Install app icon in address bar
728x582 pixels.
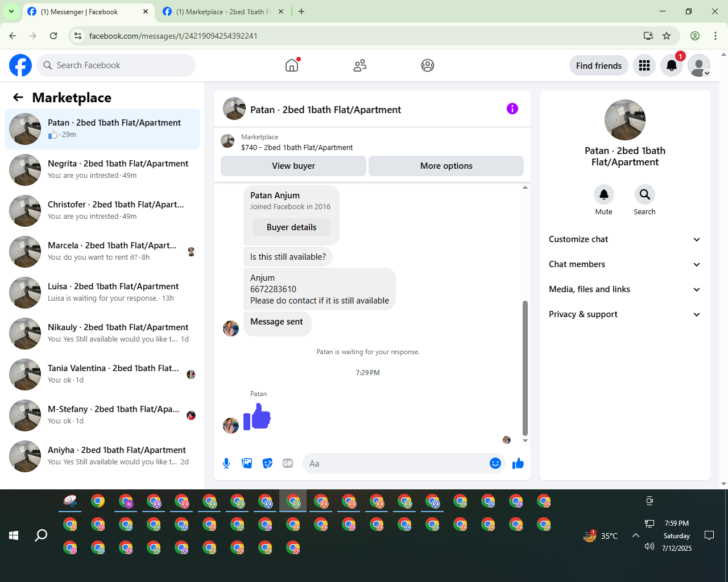[x=648, y=36]
